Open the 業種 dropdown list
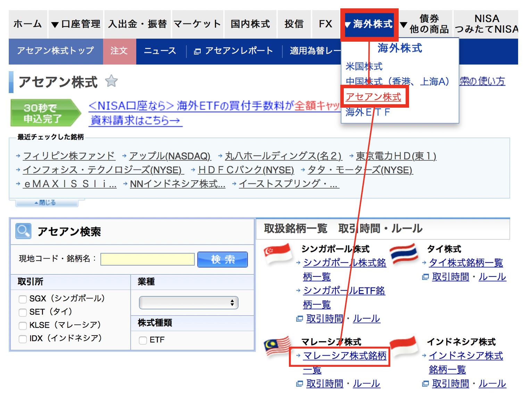The image size is (532, 405). [189, 303]
